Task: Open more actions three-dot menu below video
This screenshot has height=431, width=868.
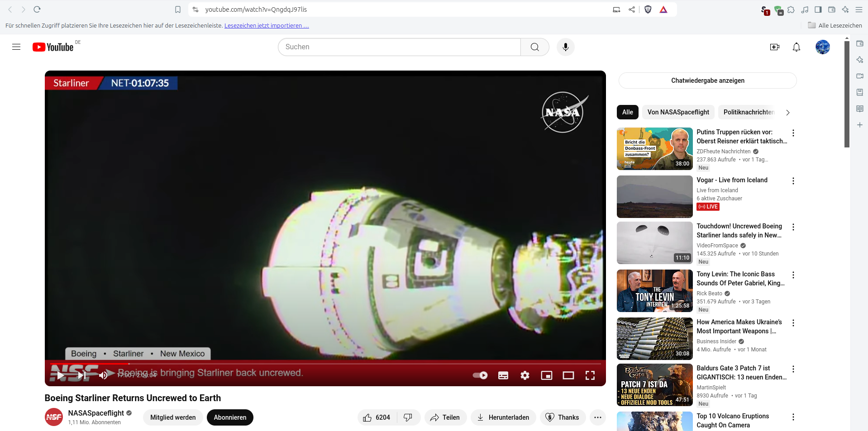Action: [x=598, y=417]
